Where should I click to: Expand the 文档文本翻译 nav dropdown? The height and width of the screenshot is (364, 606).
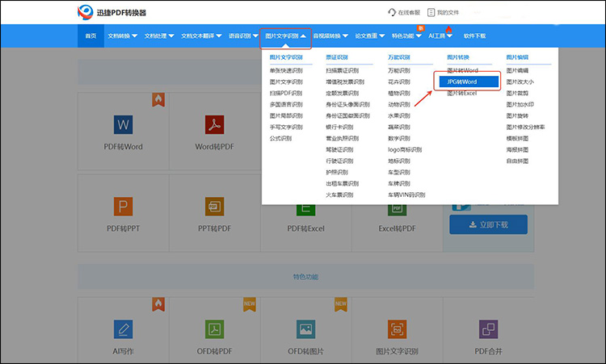pos(201,36)
